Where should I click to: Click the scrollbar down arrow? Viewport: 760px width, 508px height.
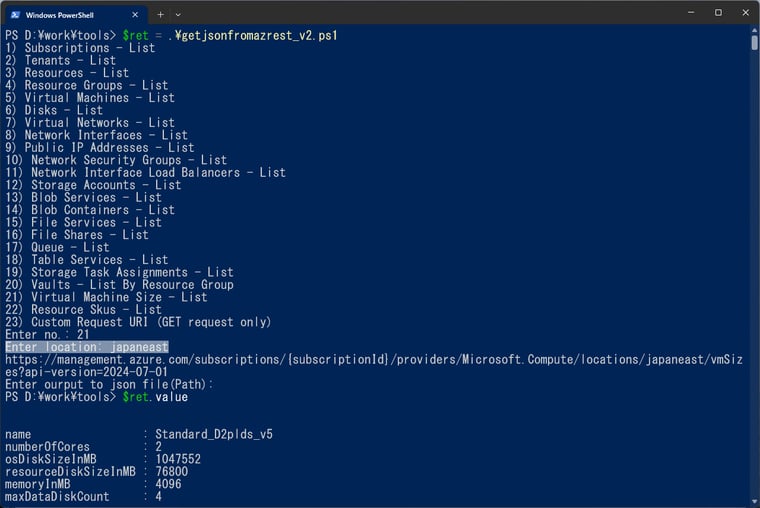pos(755,502)
